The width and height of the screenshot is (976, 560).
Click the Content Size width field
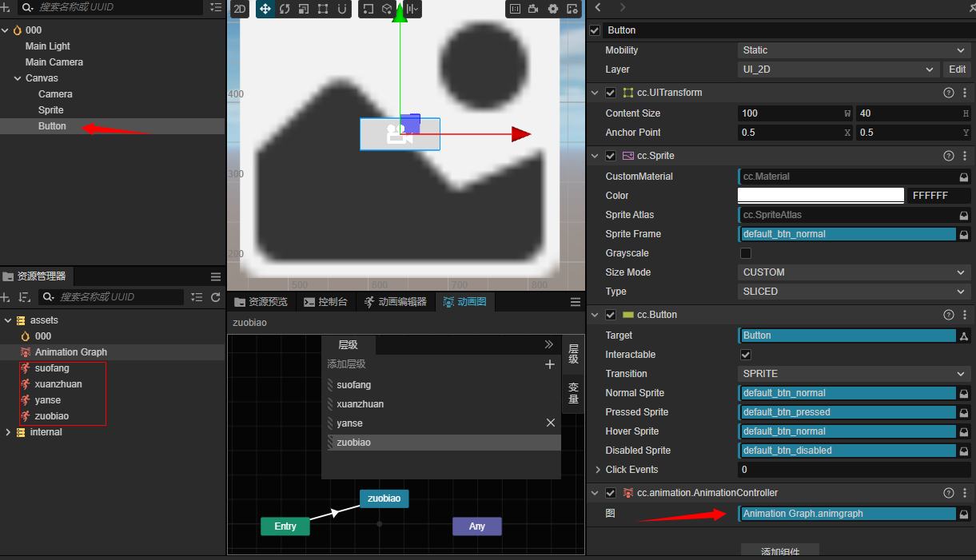coord(795,113)
